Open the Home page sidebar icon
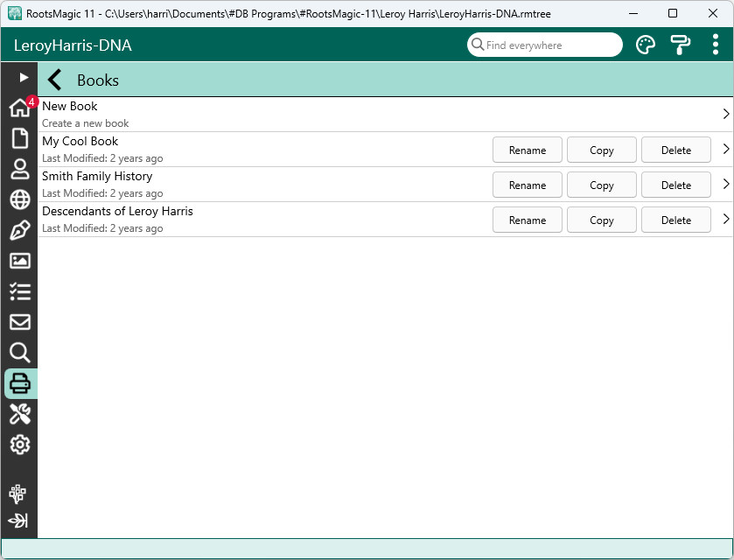Screen dimensions: 734x560 19,108
